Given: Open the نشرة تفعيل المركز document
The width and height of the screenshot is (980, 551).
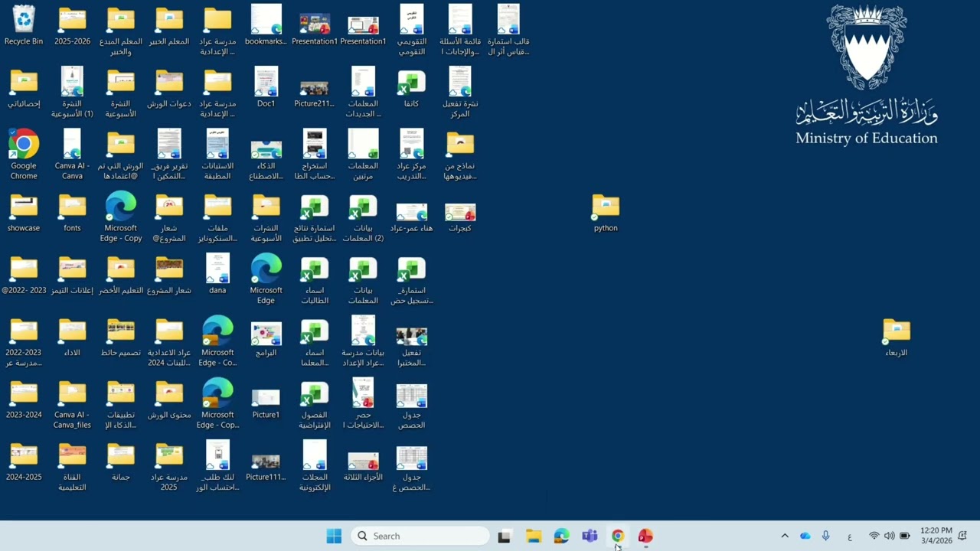Looking at the screenshot, I should pos(460,93).
